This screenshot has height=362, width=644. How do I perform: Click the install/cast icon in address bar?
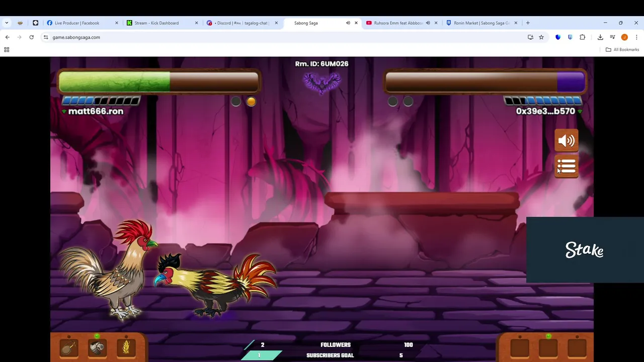pyautogui.click(x=530, y=37)
